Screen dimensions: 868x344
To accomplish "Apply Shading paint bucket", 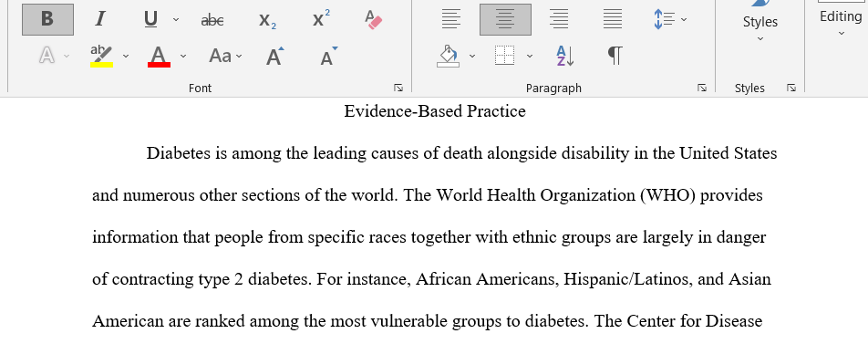I will (x=449, y=56).
